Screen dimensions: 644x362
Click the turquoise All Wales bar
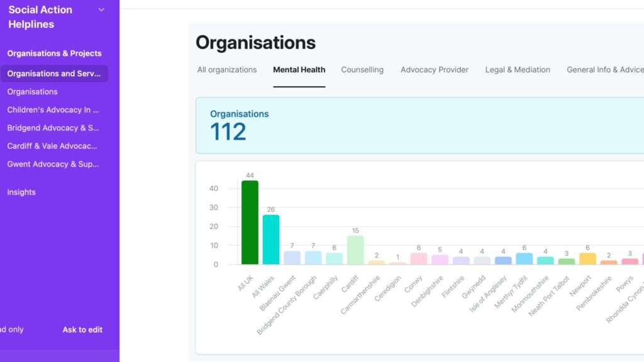coord(271,239)
